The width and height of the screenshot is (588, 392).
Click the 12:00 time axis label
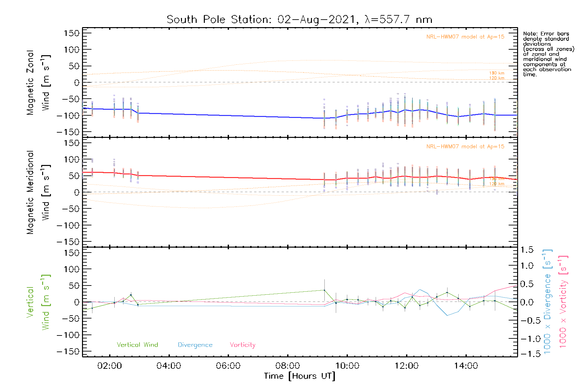pos(406,366)
